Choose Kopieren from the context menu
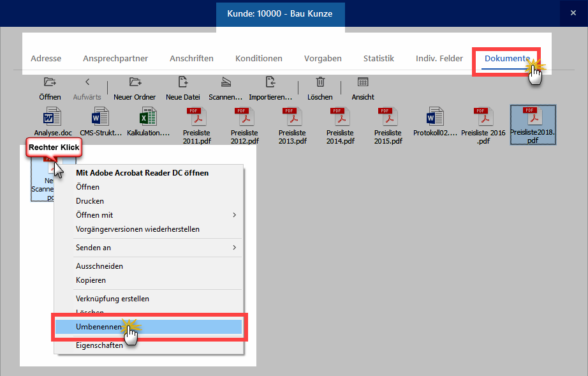Image resolution: width=588 pixels, height=376 pixels. coord(91,280)
